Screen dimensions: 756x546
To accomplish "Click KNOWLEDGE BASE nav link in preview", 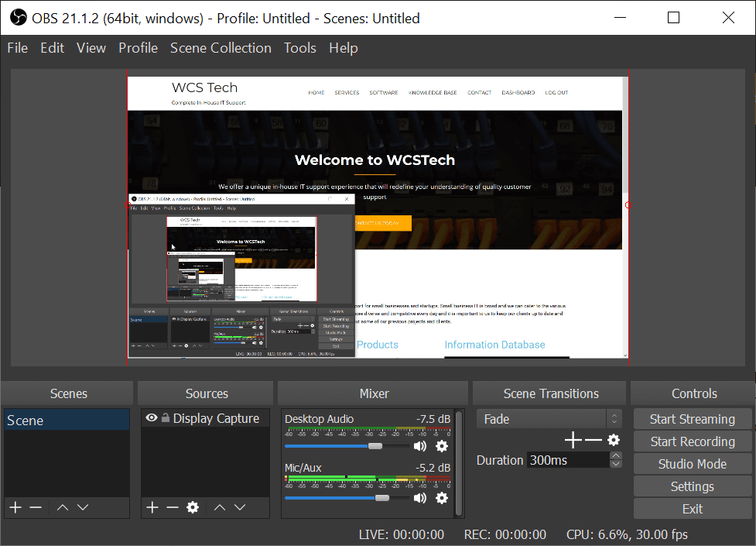I will (433, 93).
